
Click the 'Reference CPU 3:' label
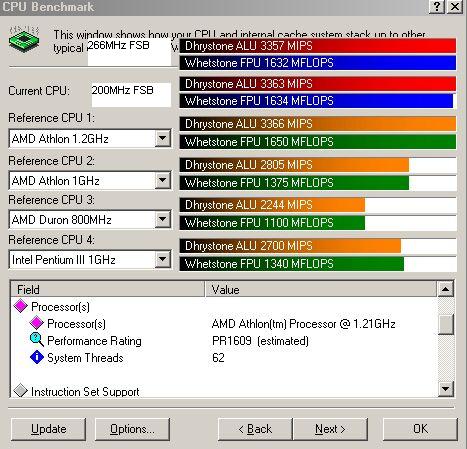point(51,200)
